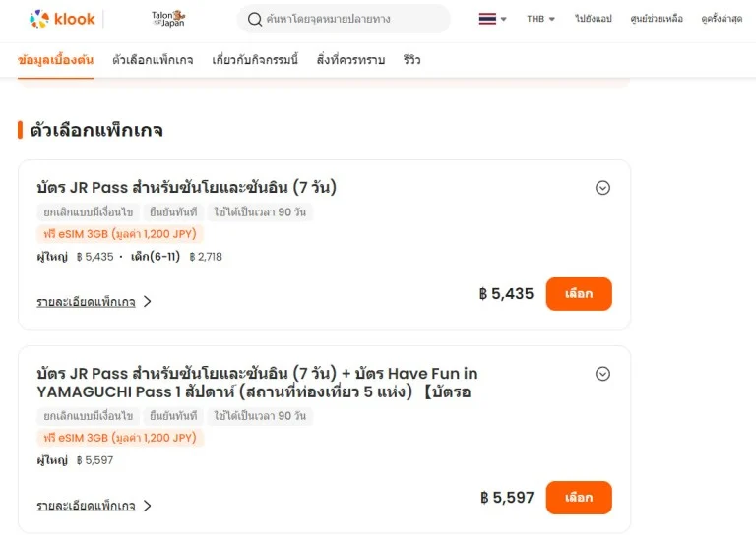Screen dimensions: 756x541
Task: Switch to the เกี่ยวกับกิจกรรมนี้ tab
Action: (x=255, y=60)
